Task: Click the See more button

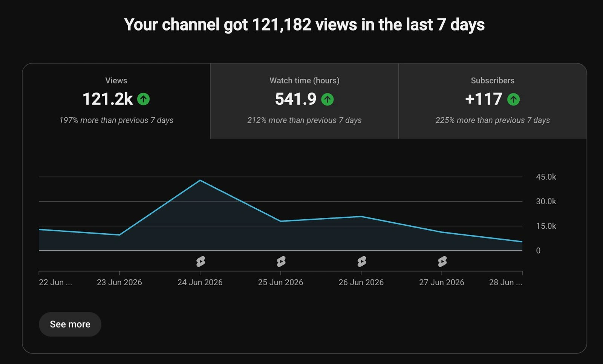Action: tap(70, 324)
